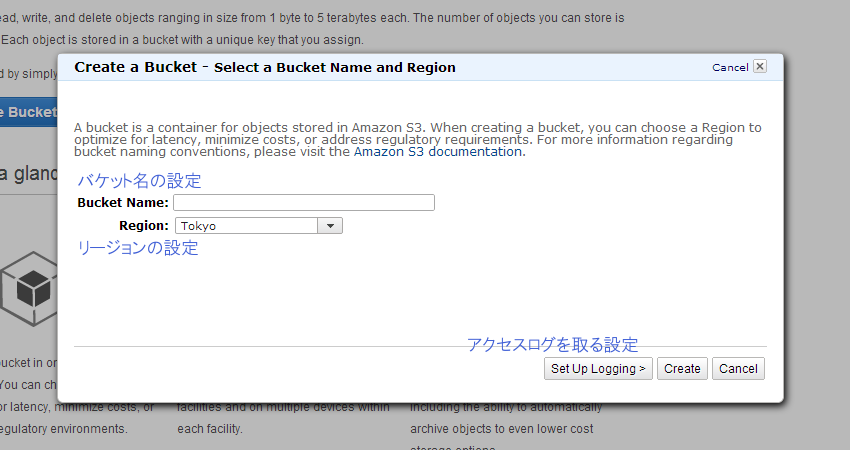Click the アクセスログを取る設定 annotation text
850x450 pixels.
point(552,344)
